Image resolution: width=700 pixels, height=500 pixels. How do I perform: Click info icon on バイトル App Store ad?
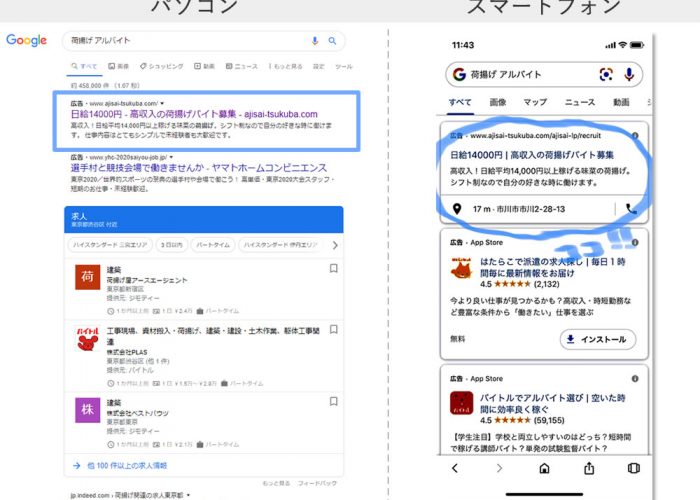click(x=635, y=379)
